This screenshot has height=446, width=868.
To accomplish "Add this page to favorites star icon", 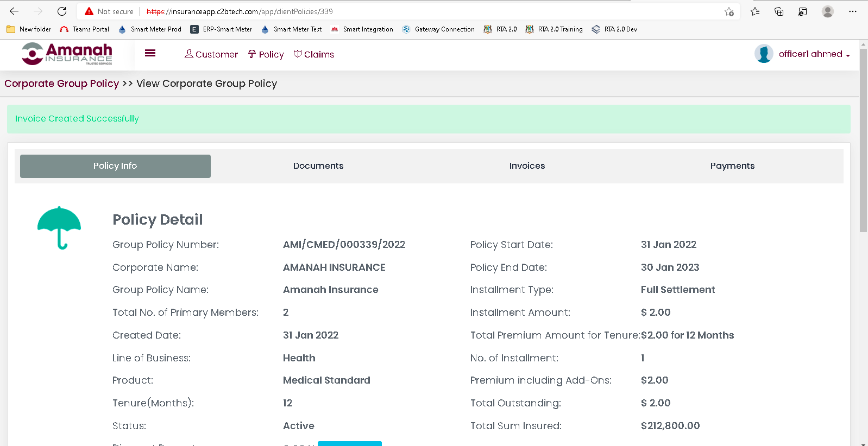I will pos(729,11).
